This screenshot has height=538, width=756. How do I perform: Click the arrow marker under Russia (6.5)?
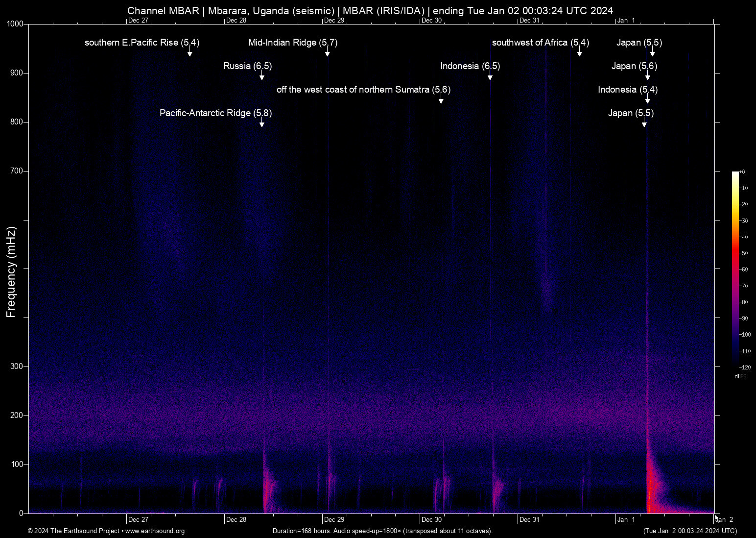pos(261,76)
